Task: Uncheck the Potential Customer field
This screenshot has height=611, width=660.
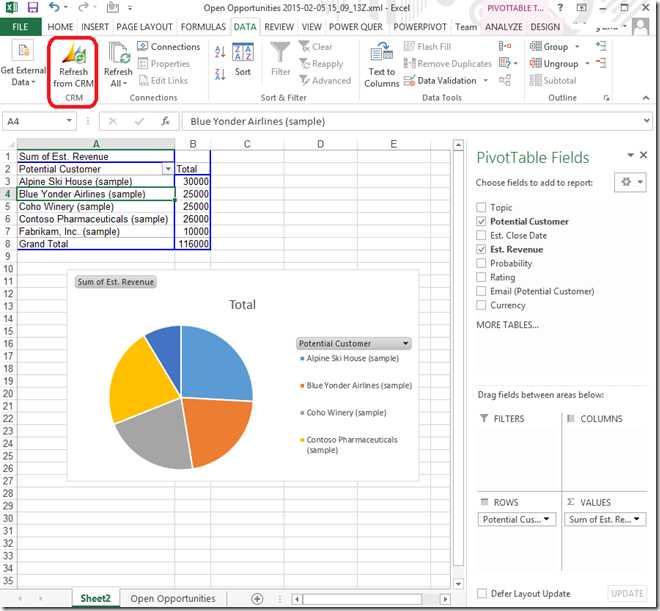Action: coord(481,221)
